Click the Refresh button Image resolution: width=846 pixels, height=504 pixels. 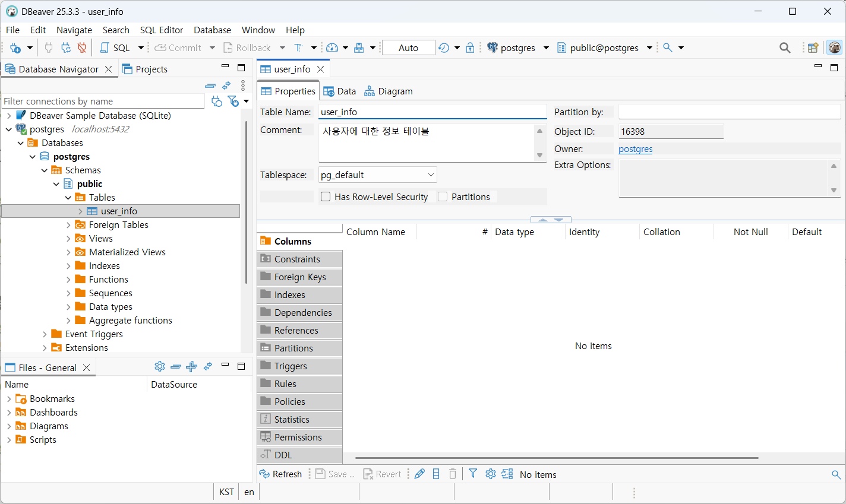[280, 474]
